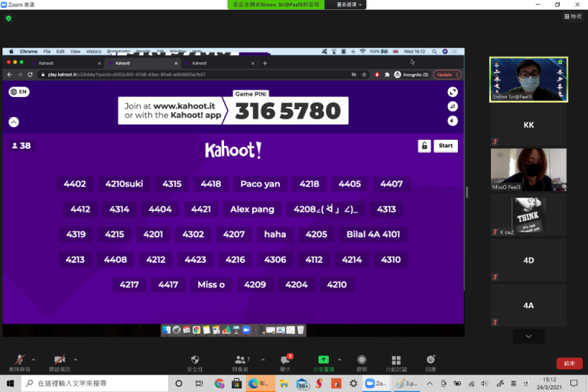Click Kahoot volume speaker icon
Image resolution: width=588 pixels, height=392 pixels.
pos(452,121)
